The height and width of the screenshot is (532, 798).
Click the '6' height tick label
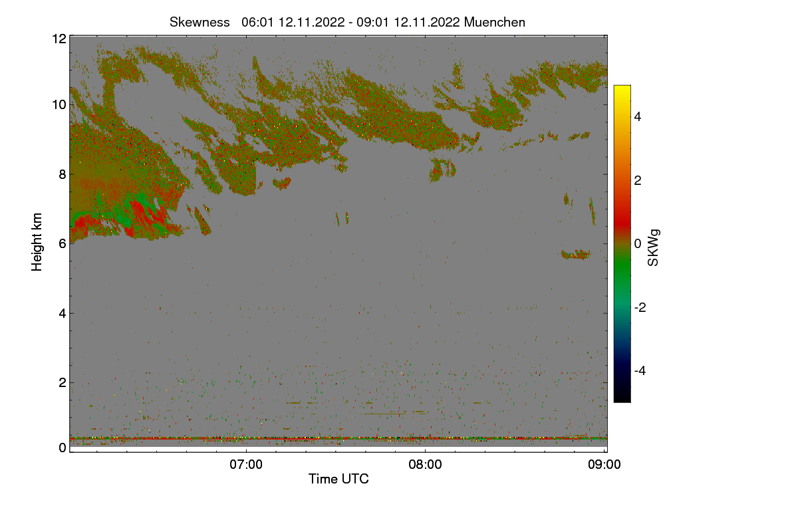coord(63,243)
